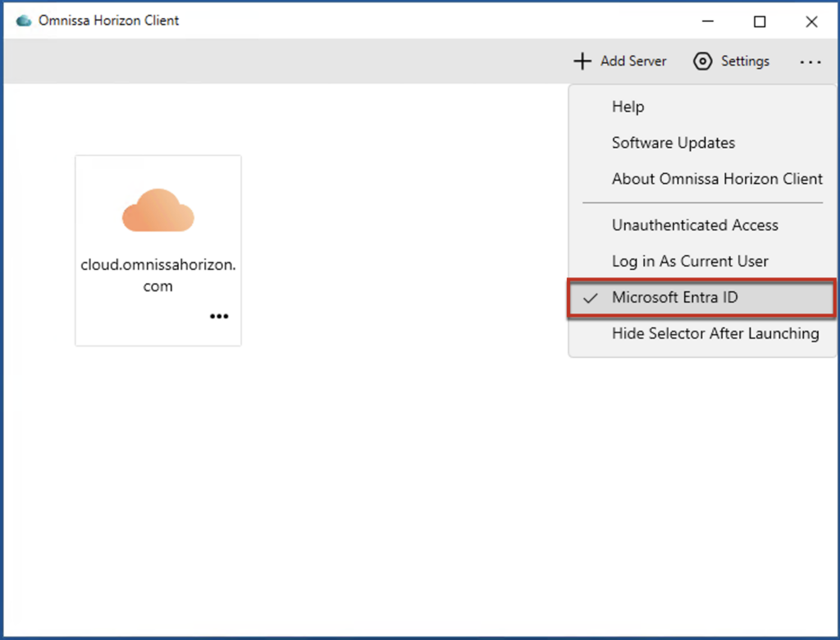Click the Settings gear icon
This screenshot has width=840, height=640.
[x=702, y=62]
